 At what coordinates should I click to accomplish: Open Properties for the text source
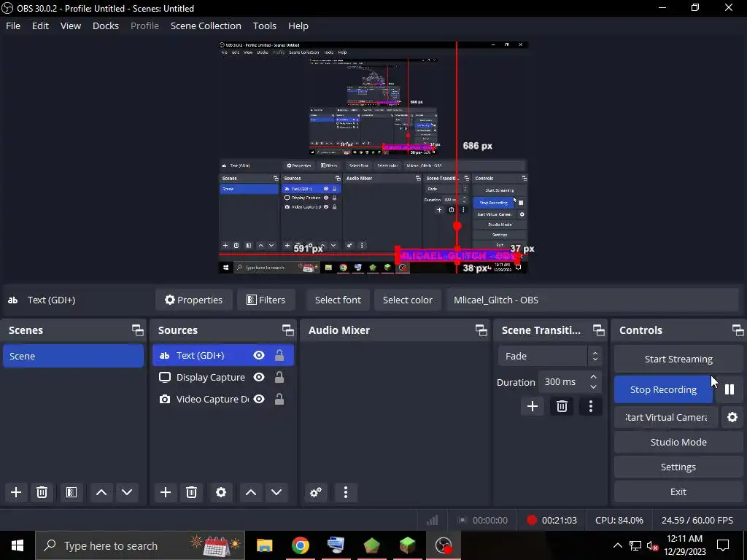(193, 300)
